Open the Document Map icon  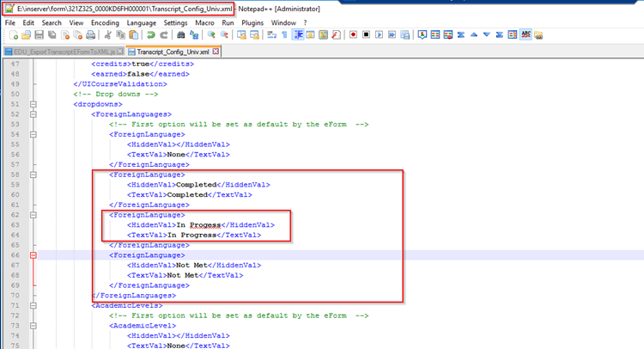tap(323, 35)
